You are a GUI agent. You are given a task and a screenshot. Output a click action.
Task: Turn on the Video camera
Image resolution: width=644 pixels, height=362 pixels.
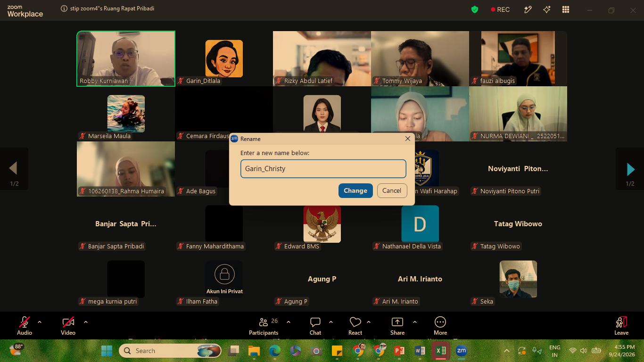click(68, 322)
